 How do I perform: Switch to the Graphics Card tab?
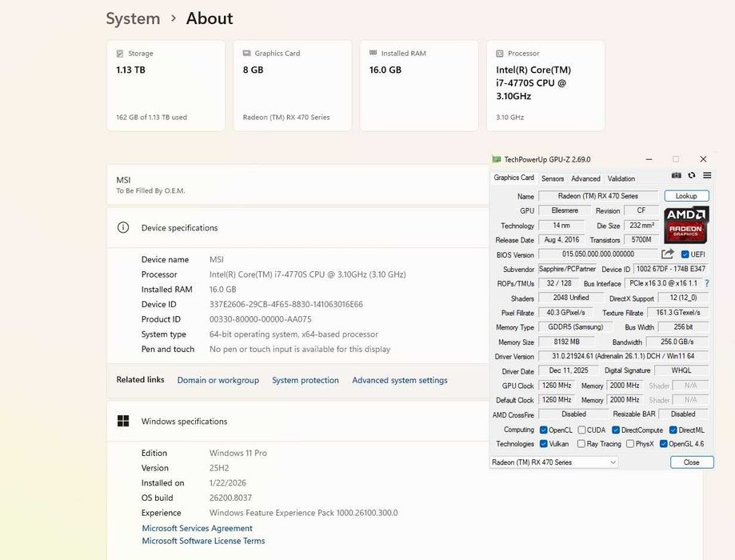[513, 178]
